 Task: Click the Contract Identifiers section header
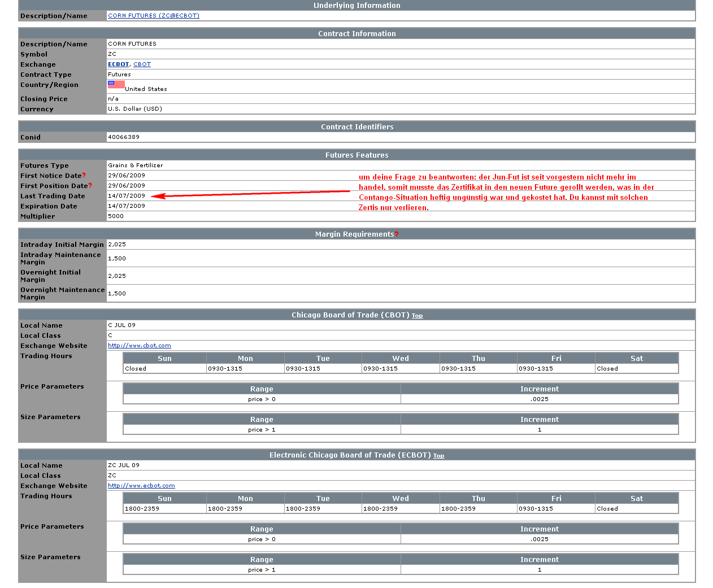click(x=357, y=127)
